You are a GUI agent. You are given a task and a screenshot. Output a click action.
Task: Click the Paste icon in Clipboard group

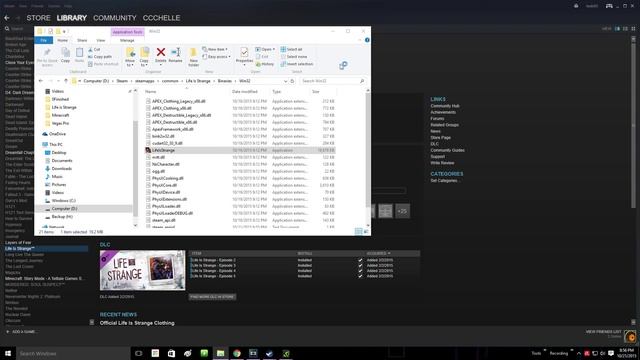click(79, 52)
